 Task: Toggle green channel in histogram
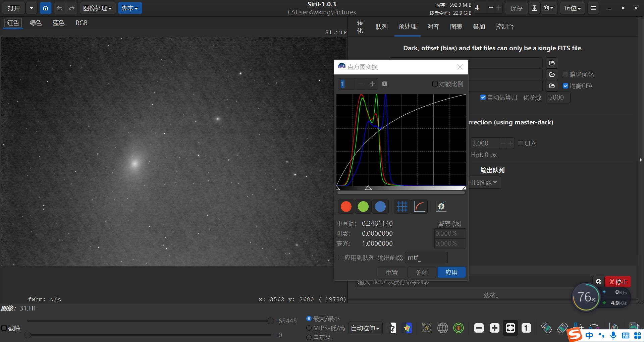[x=363, y=207]
